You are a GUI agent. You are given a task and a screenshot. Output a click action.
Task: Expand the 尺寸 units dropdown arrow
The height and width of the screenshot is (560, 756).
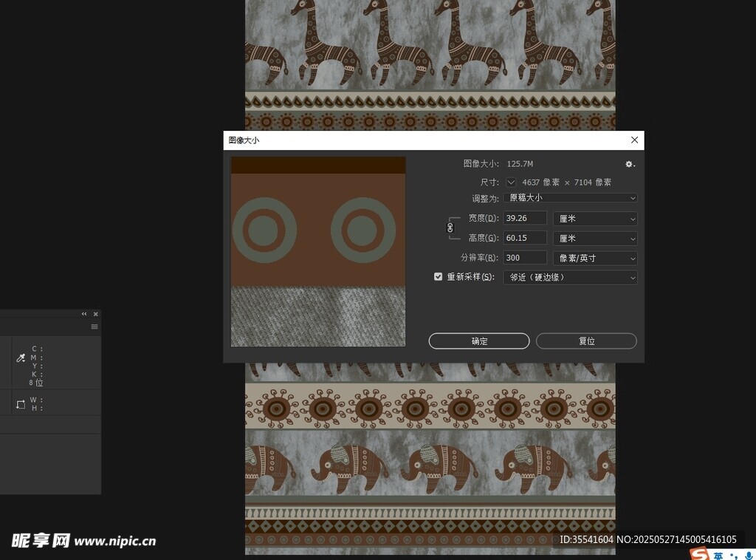[x=511, y=182]
